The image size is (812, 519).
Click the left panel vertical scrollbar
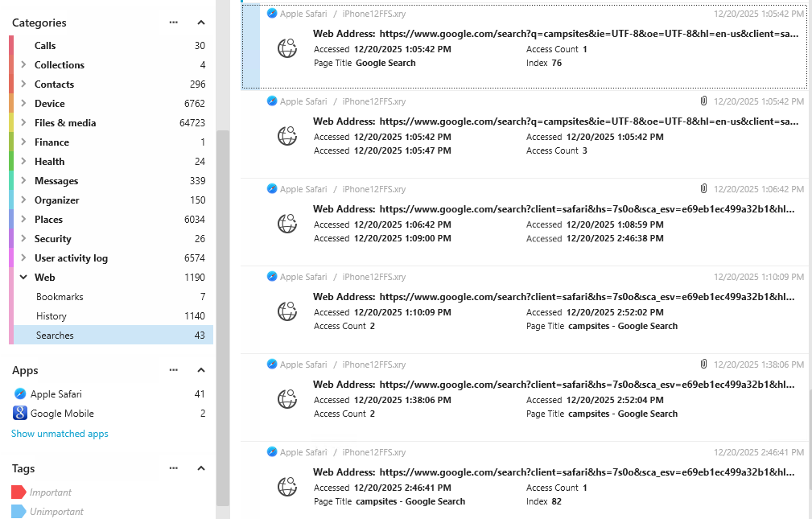point(223,318)
